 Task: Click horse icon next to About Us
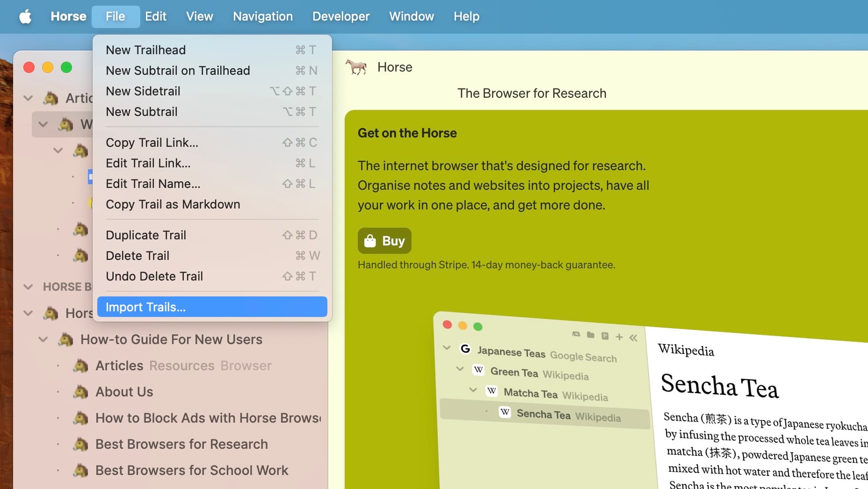[80, 392]
